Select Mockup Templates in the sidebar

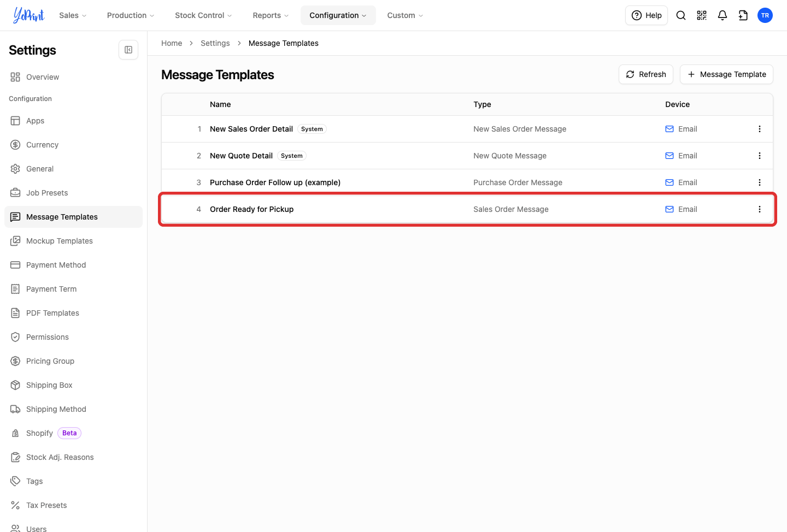[x=73, y=241]
